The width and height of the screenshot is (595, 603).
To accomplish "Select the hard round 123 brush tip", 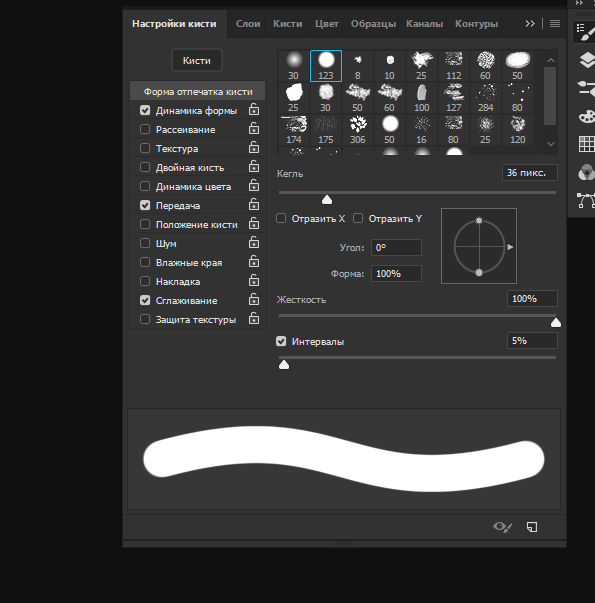I will click(326, 66).
